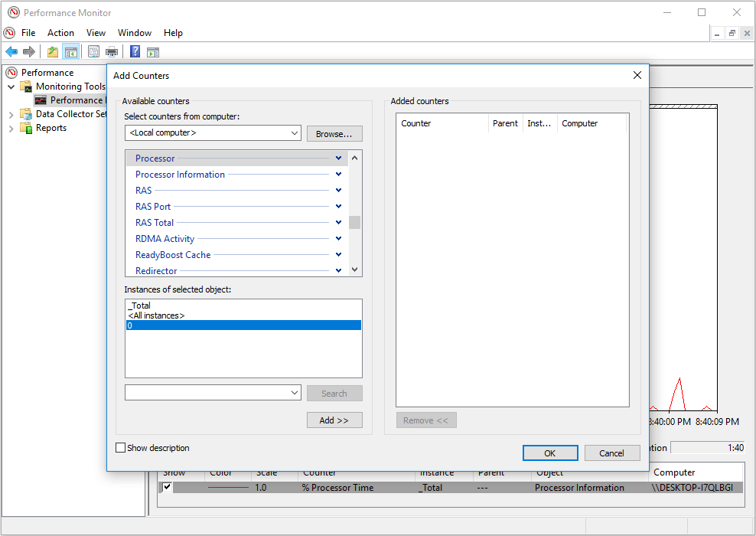Click the Back arrow in the toolbar
Screen dimensions: 756x536
(x=11, y=51)
